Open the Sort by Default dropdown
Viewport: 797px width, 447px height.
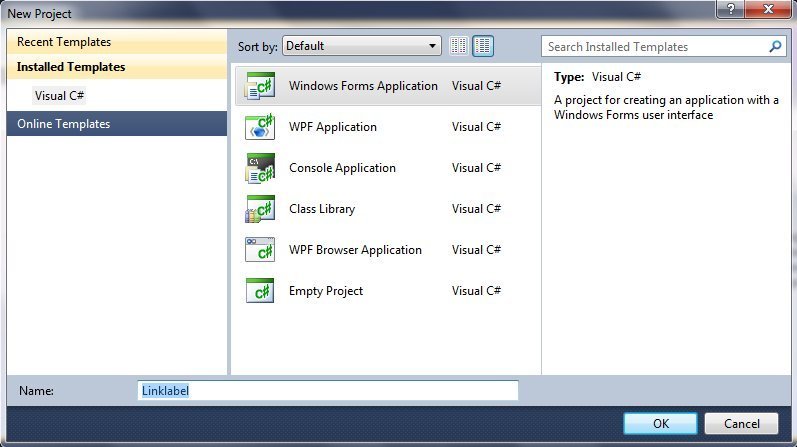(x=361, y=46)
